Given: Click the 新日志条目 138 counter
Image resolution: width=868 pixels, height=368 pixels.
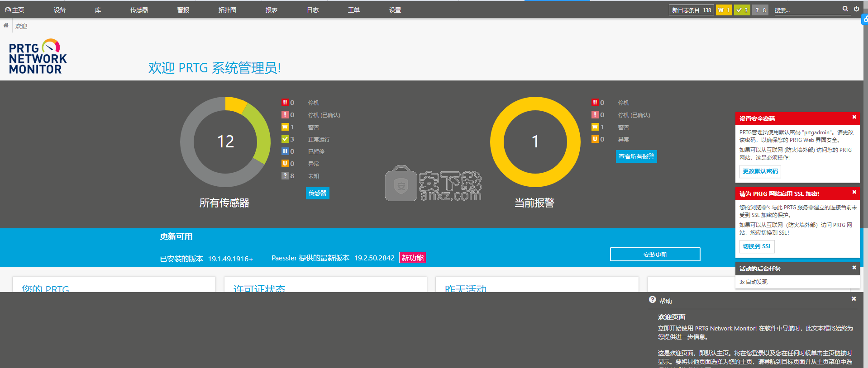Looking at the screenshot, I should [691, 10].
